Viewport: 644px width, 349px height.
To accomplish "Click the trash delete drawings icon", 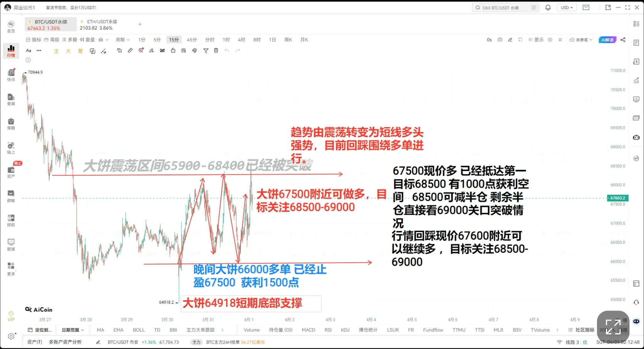I will click(x=216, y=51).
